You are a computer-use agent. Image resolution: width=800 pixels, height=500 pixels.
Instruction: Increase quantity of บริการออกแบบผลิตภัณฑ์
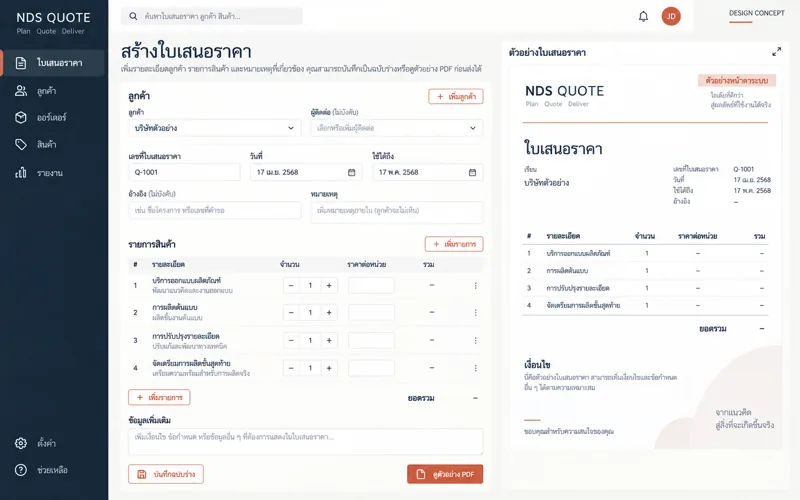coord(329,285)
